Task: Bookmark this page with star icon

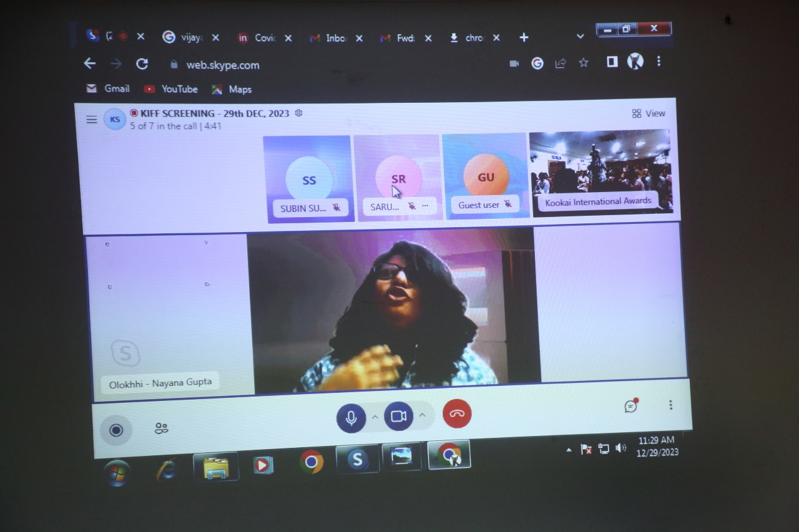Action: [x=583, y=62]
